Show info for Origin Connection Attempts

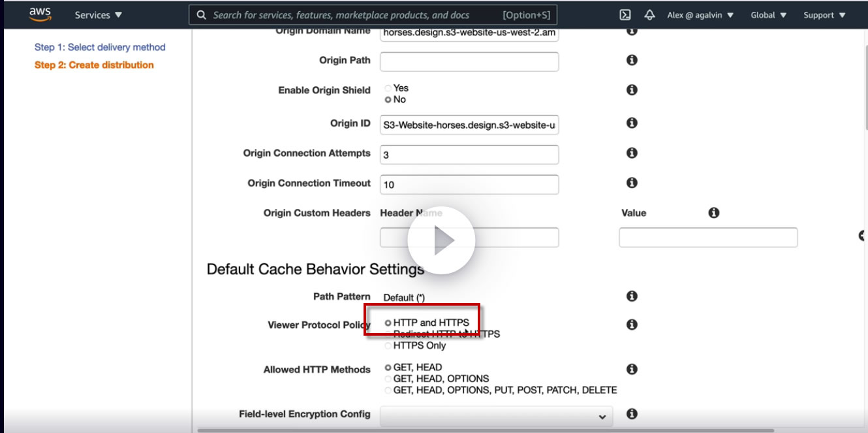coord(632,153)
